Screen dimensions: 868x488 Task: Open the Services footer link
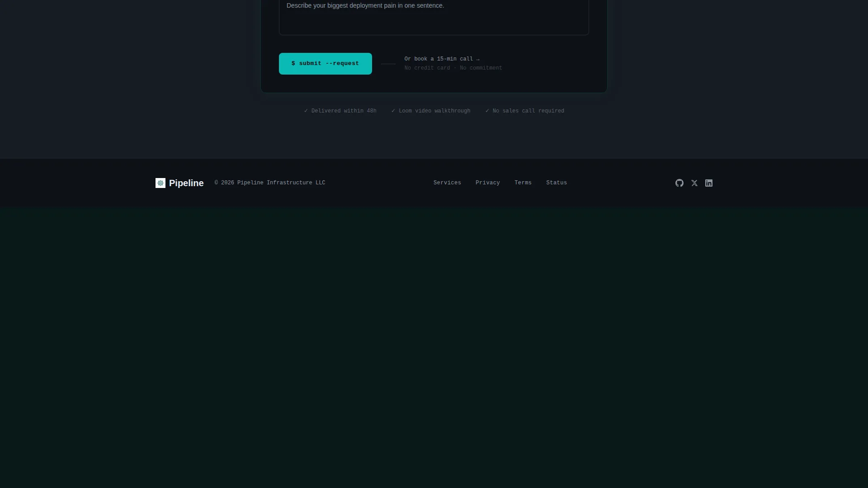447,183
